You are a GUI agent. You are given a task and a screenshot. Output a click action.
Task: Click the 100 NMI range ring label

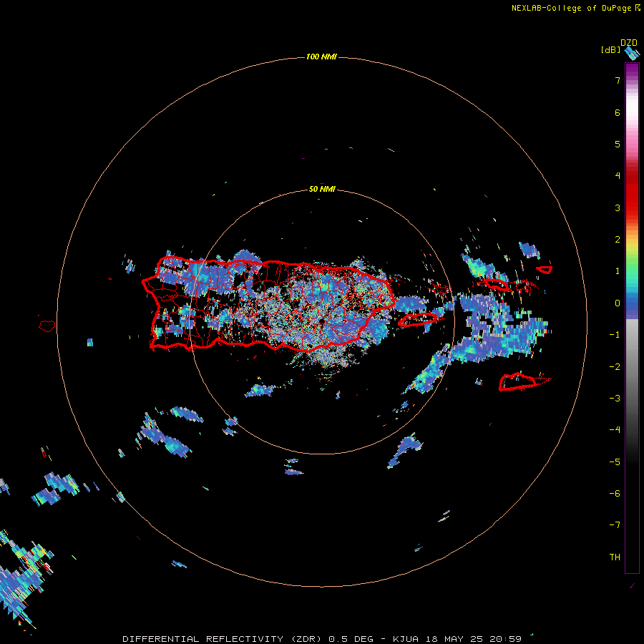coord(321,57)
